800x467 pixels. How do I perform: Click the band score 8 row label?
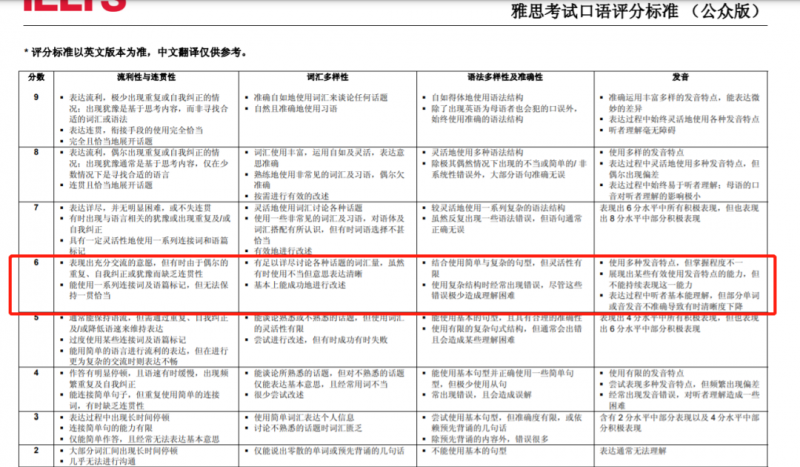[x=36, y=152]
